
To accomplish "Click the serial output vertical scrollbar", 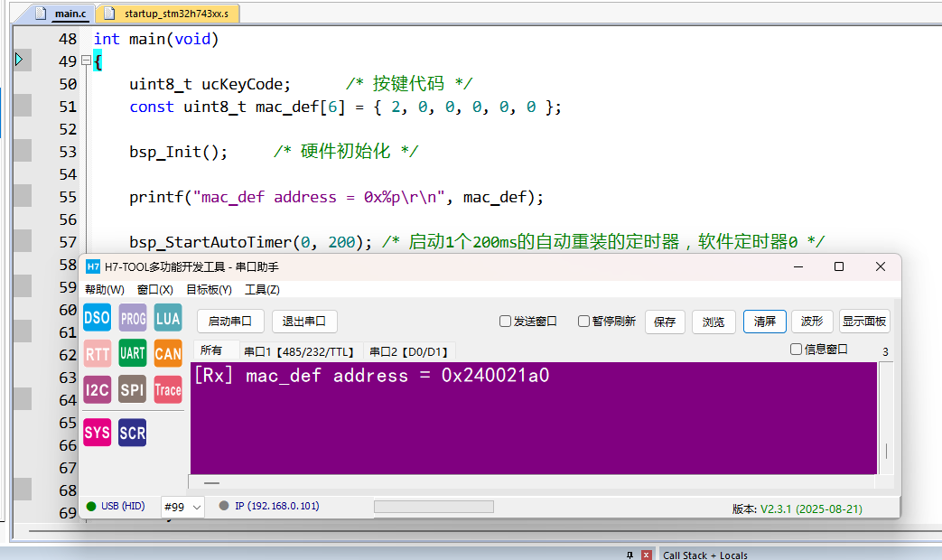I will 886,418.
